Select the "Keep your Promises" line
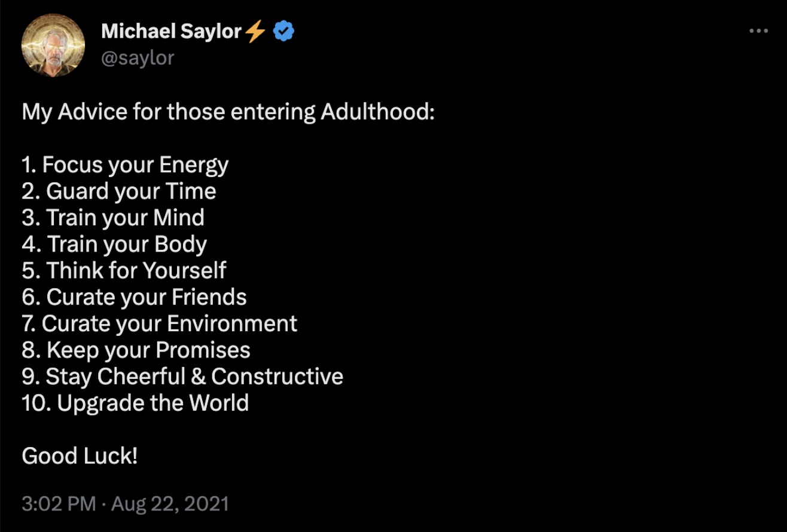The image size is (787, 532). coord(136,350)
